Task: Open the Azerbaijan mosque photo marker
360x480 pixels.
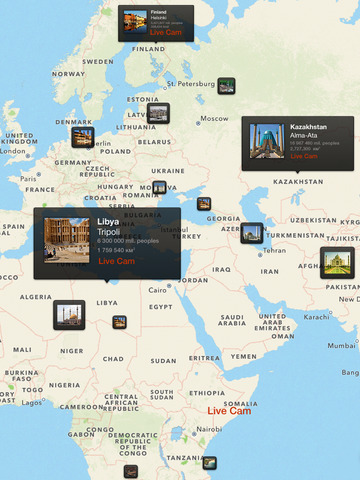Action: [252, 233]
